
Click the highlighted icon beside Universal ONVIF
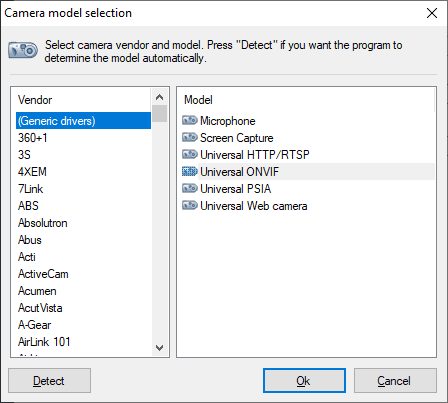point(190,171)
